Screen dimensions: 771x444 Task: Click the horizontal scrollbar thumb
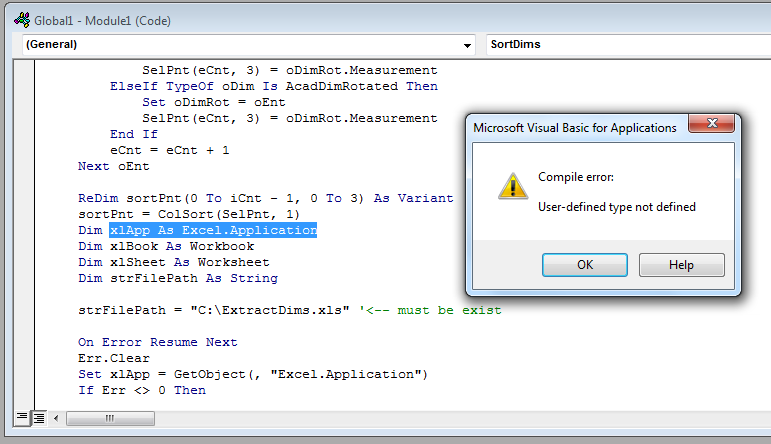[110, 418]
